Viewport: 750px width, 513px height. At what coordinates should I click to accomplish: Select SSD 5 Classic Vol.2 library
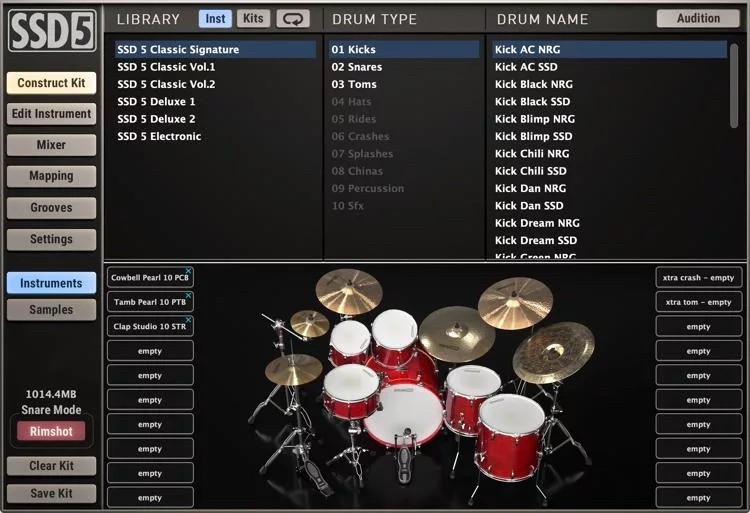point(215,84)
